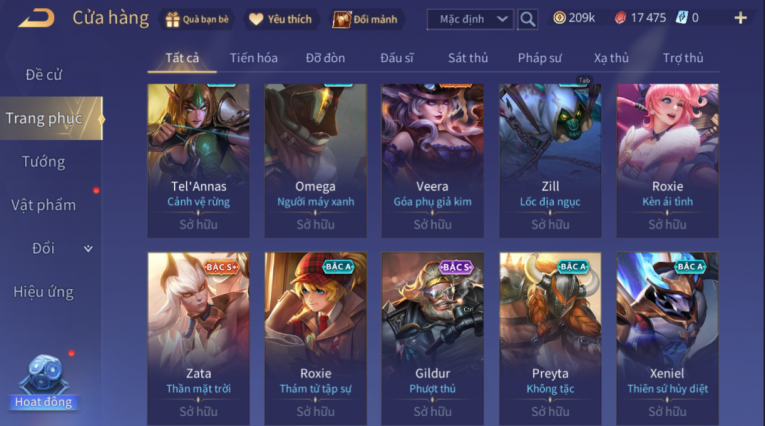Click the plus icon to add currency
The width and height of the screenshot is (765, 426).
[x=740, y=19]
